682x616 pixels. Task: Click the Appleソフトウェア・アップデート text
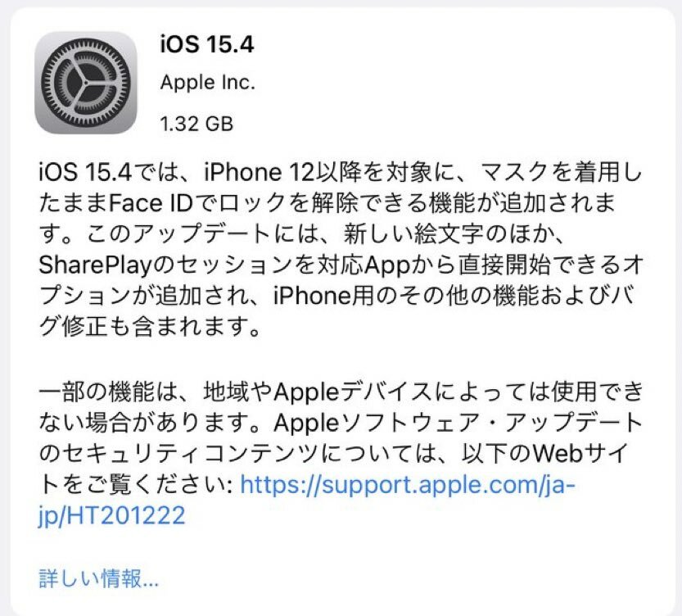(458, 423)
